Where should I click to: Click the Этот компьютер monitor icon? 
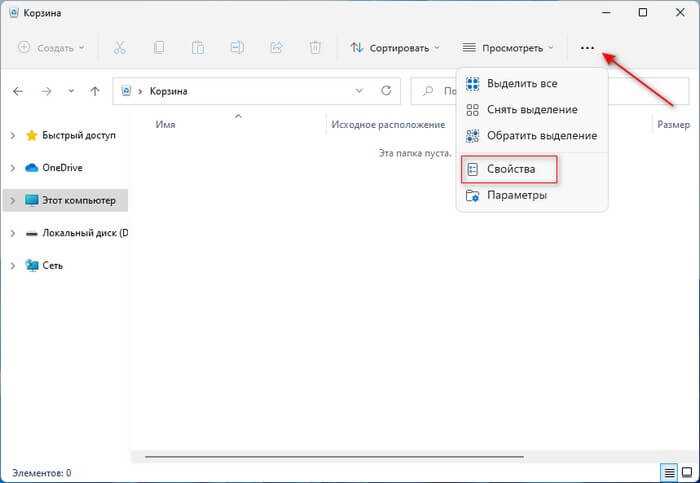[x=31, y=200]
